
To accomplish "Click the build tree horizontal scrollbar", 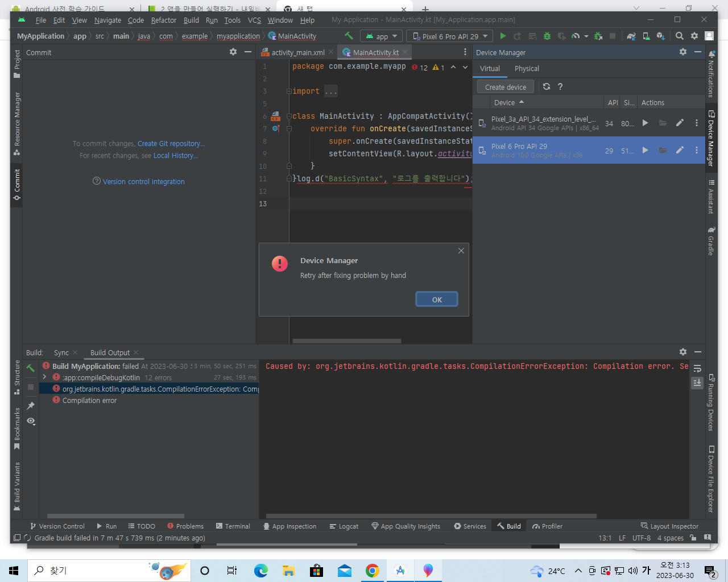I will click(x=115, y=516).
